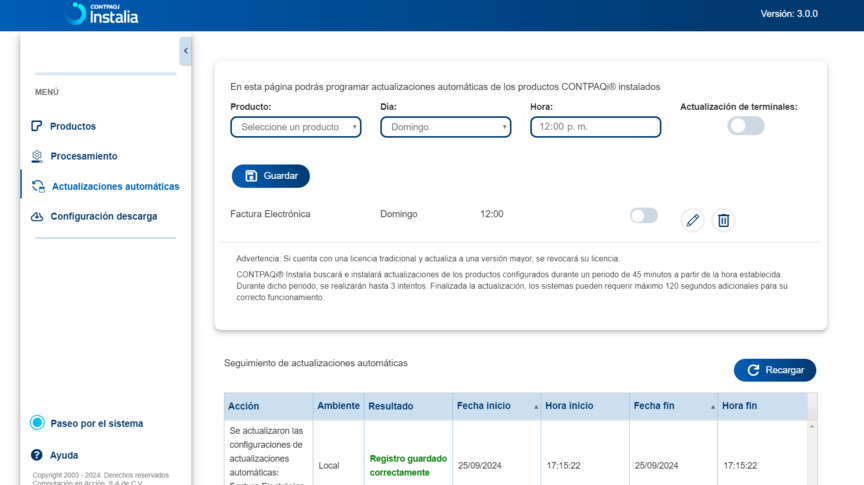The image size is (864, 485).
Task: Toggle Actualización de terminales switch
Action: (746, 126)
